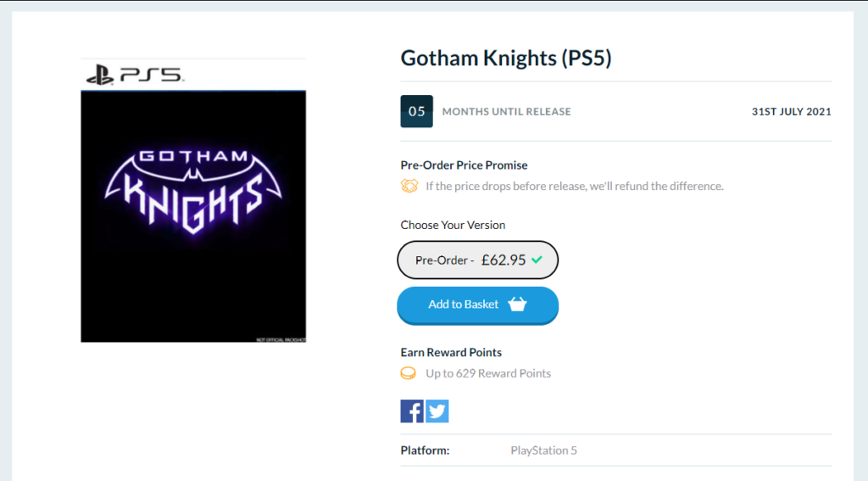Share the game on Facebook
868x481 pixels.
412,411
